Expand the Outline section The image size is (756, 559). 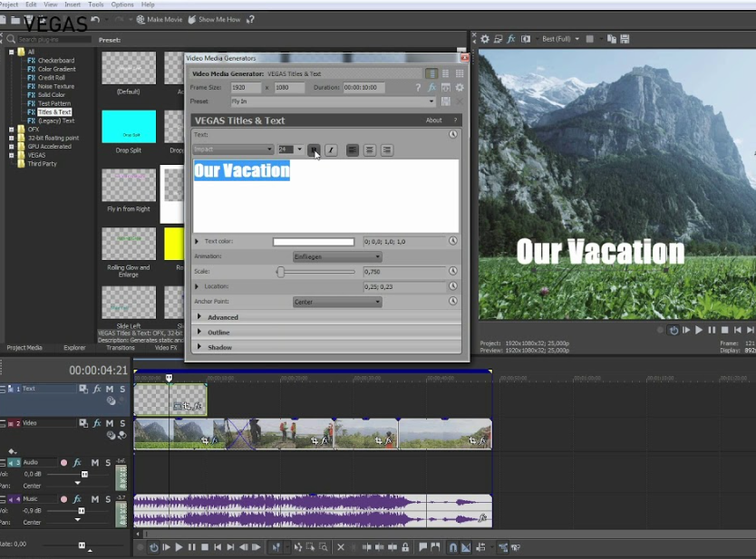tap(199, 332)
